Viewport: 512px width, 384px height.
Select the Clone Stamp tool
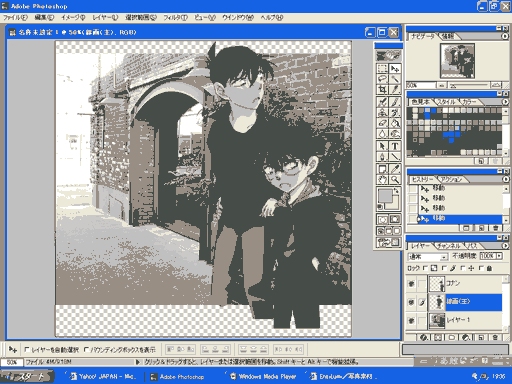(382, 112)
